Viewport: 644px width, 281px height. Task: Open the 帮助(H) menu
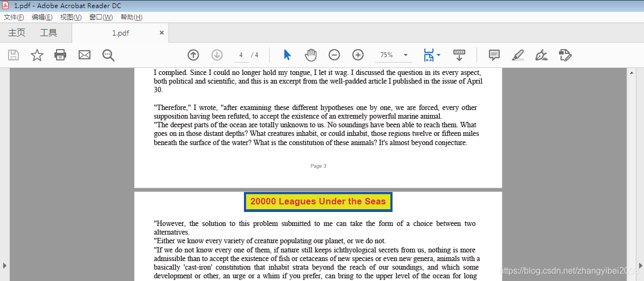tap(131, 17)
